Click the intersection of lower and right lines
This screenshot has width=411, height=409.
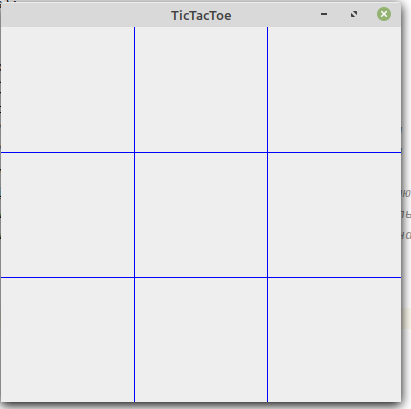267,277
